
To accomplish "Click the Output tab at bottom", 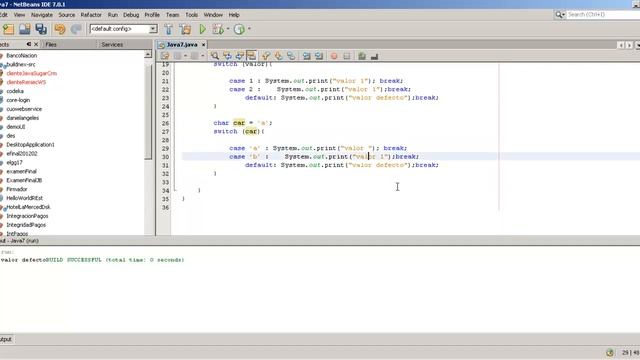I will (x=6, y=339).
